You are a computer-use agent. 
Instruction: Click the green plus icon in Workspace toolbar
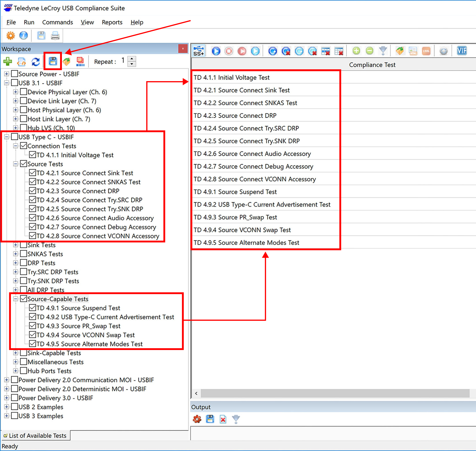pos(8,61)
